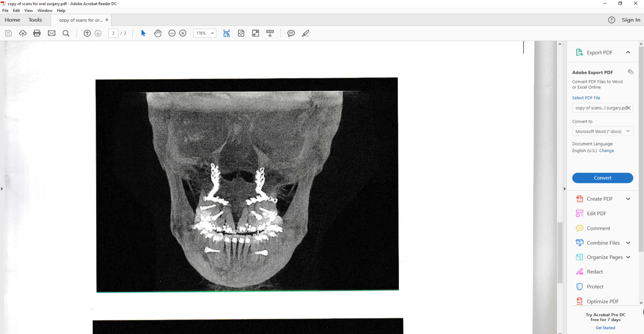Click the skull X-ray scan image
This screenshot has width=644, height=334.
(247, 185)
